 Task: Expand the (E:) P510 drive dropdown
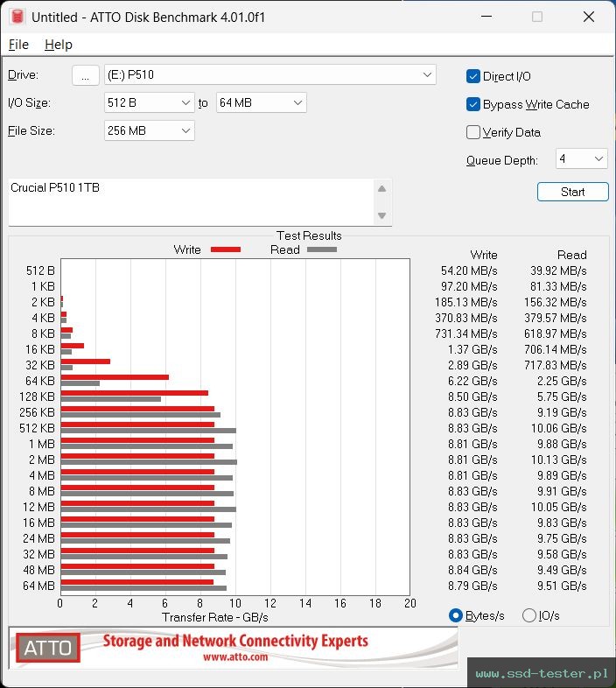coord(269,75)
